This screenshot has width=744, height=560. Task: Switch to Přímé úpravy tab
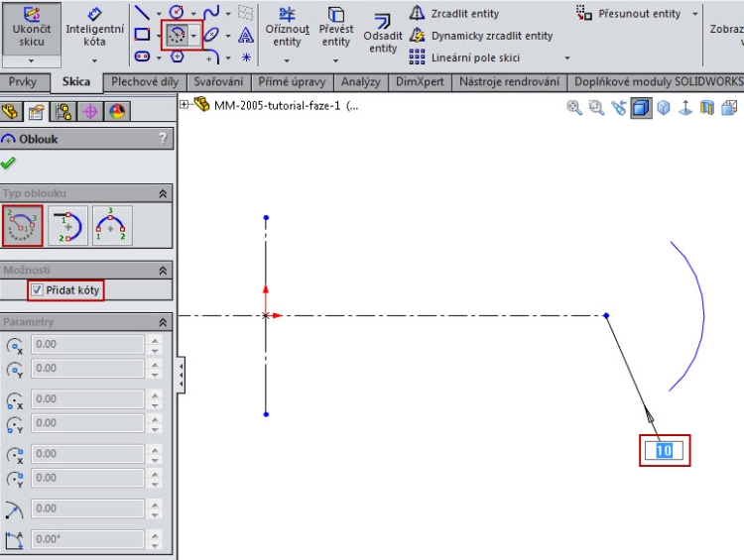coord(292,82)
